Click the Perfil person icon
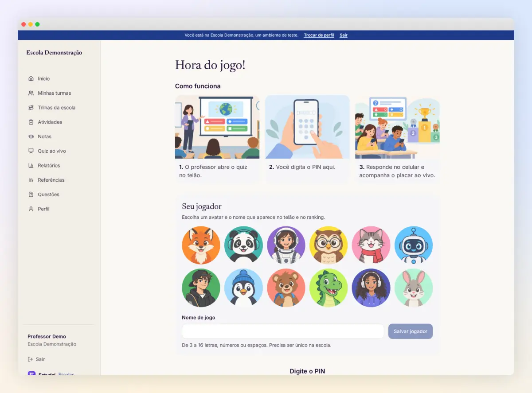This screenshot has height=393, width=532. (x=31, y=209)
